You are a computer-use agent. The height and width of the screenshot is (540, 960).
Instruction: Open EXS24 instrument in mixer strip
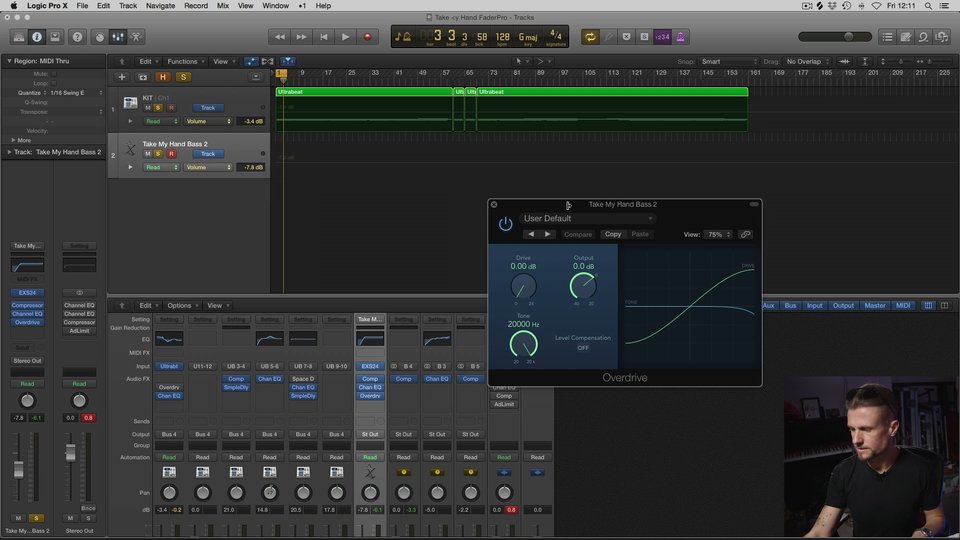click(370, 366)
